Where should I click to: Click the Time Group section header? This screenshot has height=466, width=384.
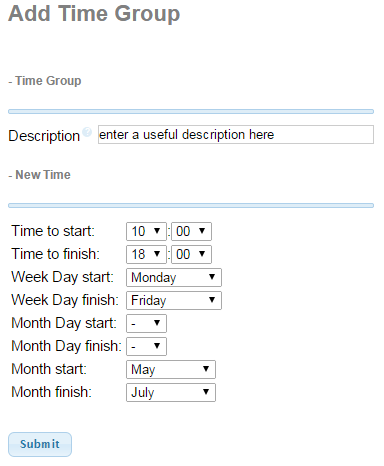tap(45, 81)
